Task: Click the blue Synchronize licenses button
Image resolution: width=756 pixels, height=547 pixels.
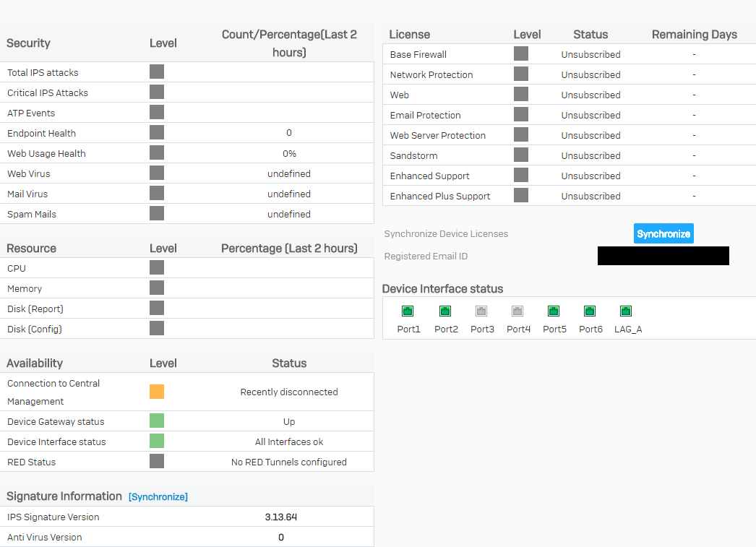Action: 663,233
